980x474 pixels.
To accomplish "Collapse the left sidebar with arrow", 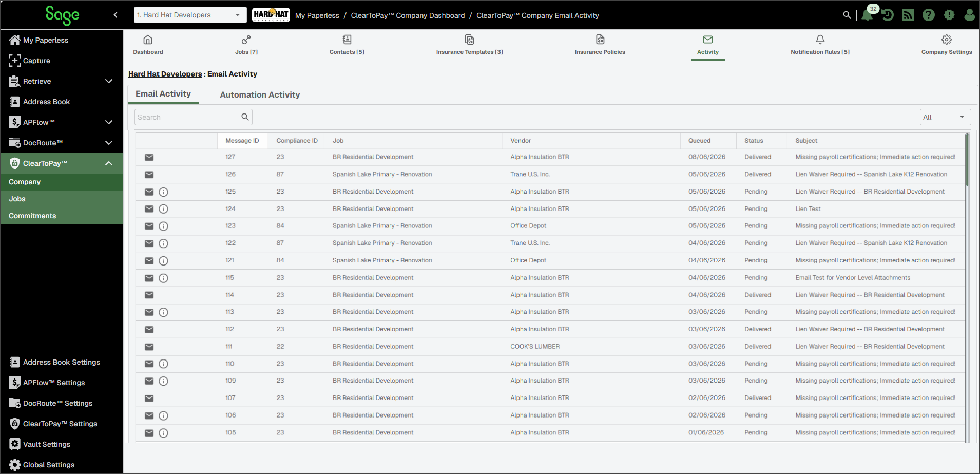I will pyautogui.click(x=116, y=15).
